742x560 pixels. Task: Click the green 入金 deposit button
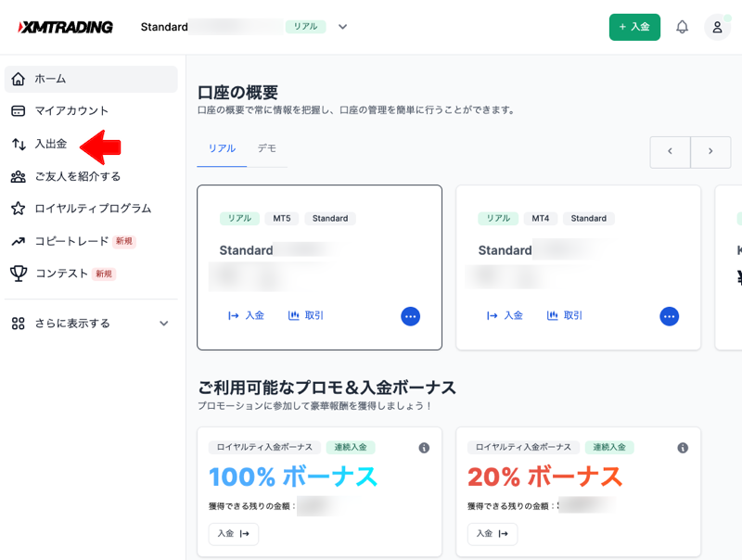[x=634, y=27]
